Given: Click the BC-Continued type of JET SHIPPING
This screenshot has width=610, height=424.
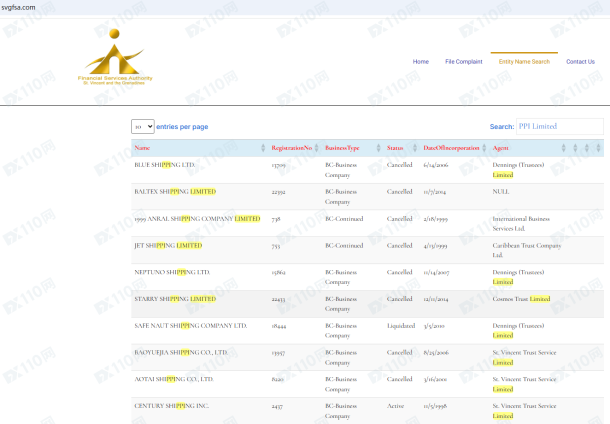Looking at the screenshot, I should [x=344, y=245].
